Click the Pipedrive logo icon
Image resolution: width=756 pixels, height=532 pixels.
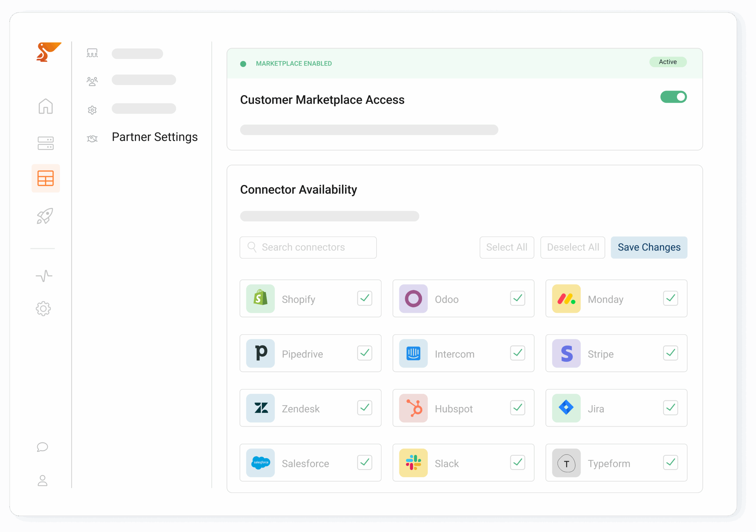[x=260, y=353]
